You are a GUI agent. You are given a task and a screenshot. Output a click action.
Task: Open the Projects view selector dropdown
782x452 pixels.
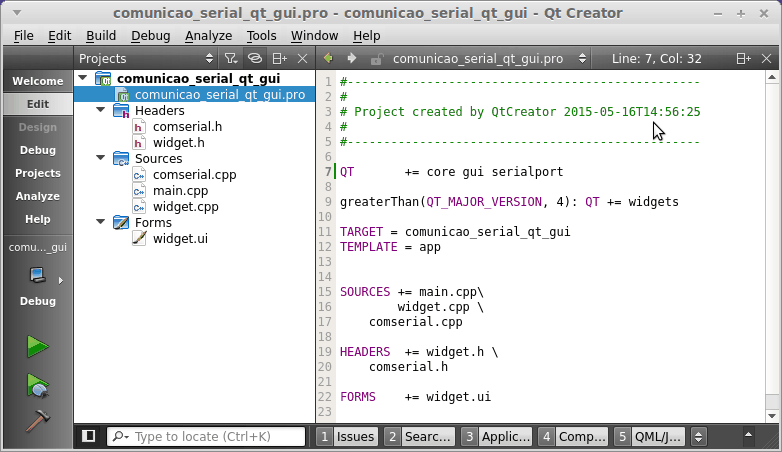(x=146, y=58)
